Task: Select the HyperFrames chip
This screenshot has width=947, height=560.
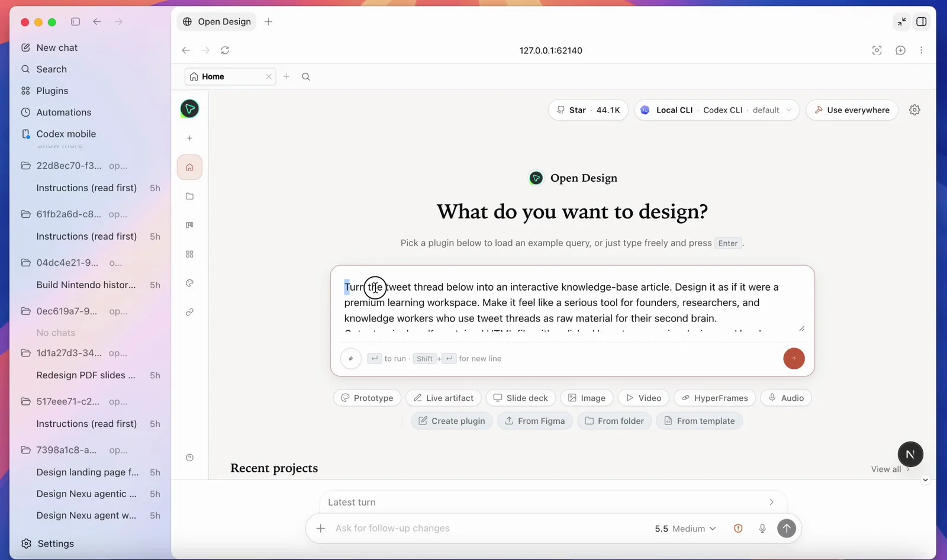Action: click(714, 398)
